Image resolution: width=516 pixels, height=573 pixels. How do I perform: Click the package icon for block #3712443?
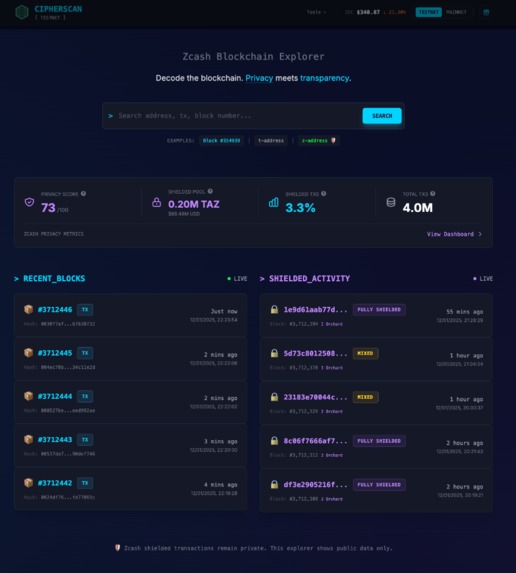(x=29, y=439)
